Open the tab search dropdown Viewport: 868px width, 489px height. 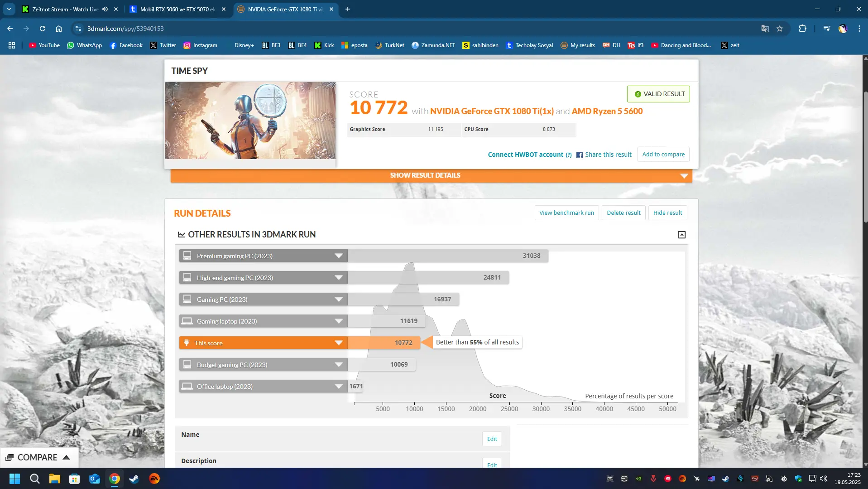pyautogui.click(x=9, y=9)
